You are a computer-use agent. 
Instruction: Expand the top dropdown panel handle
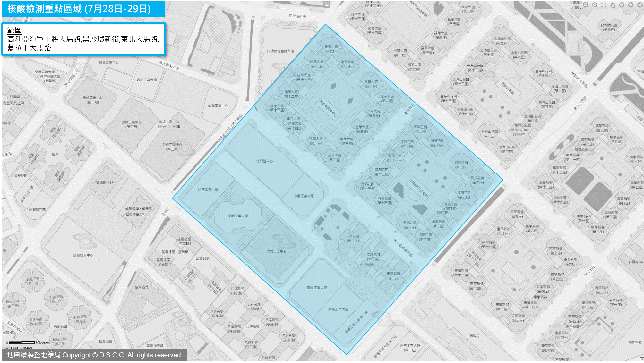point(327,4)
